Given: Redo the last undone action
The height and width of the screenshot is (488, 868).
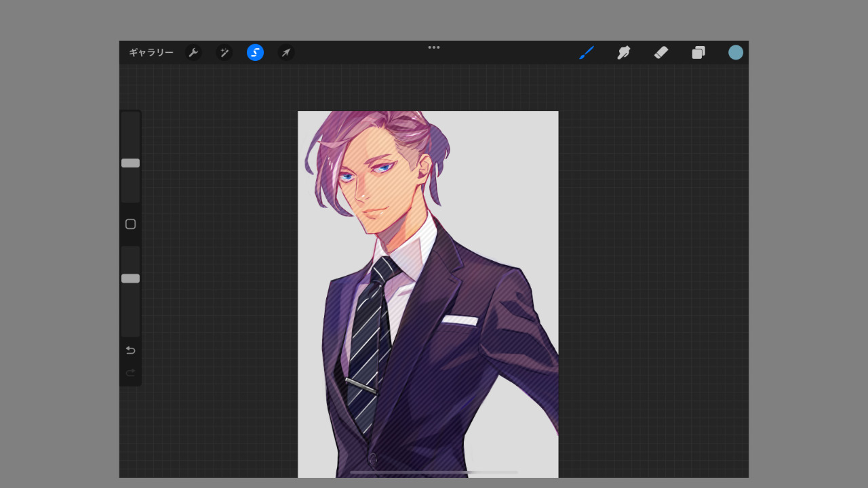Looking at the screenshot, I should [130, 373].
